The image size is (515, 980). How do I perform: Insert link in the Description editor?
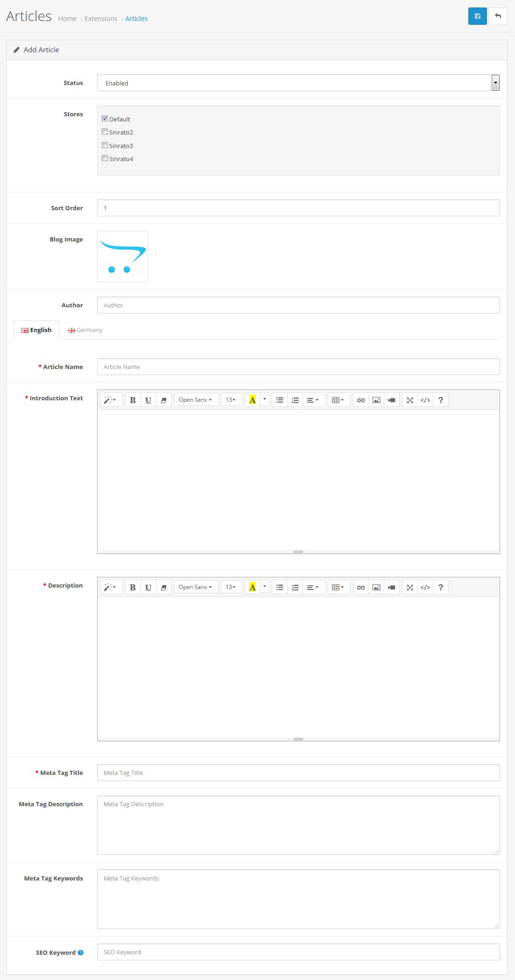click(361, 587)
